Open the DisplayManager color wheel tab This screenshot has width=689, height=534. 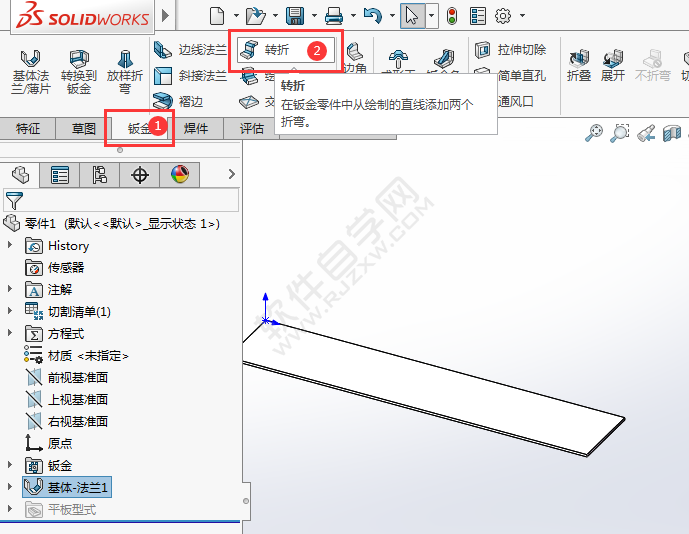[x=180, y=175]
